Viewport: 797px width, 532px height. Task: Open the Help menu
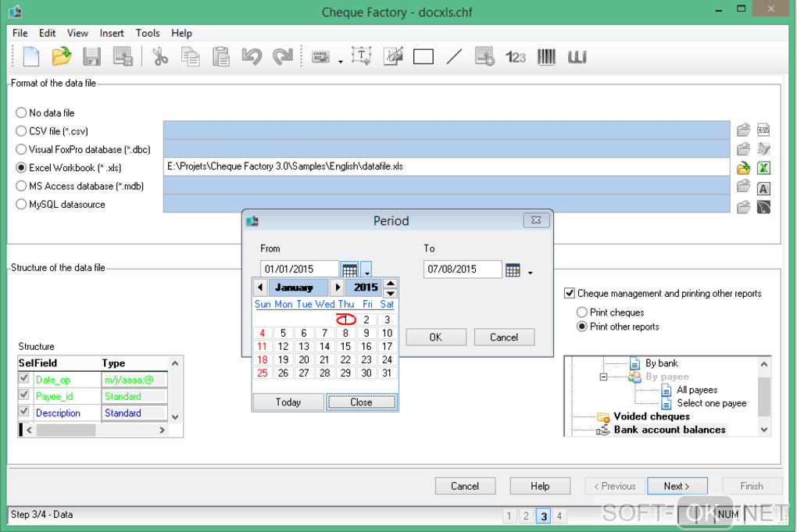181,33
